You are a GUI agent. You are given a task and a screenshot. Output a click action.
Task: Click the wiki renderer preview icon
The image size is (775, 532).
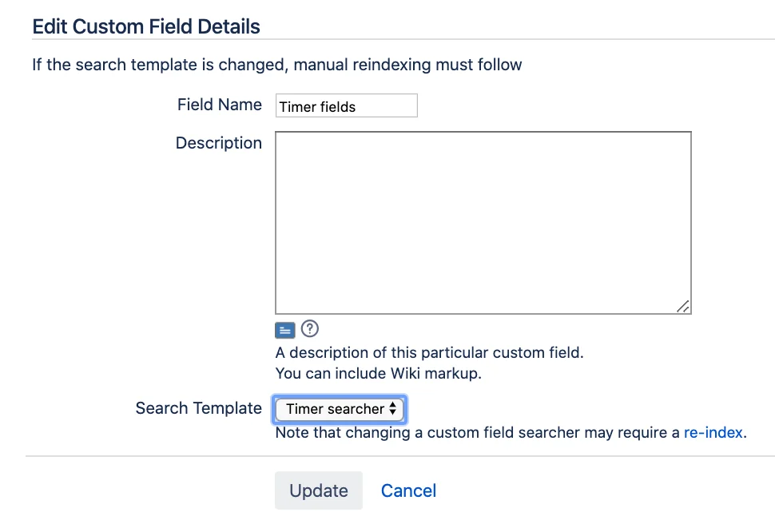pos(284,330)
